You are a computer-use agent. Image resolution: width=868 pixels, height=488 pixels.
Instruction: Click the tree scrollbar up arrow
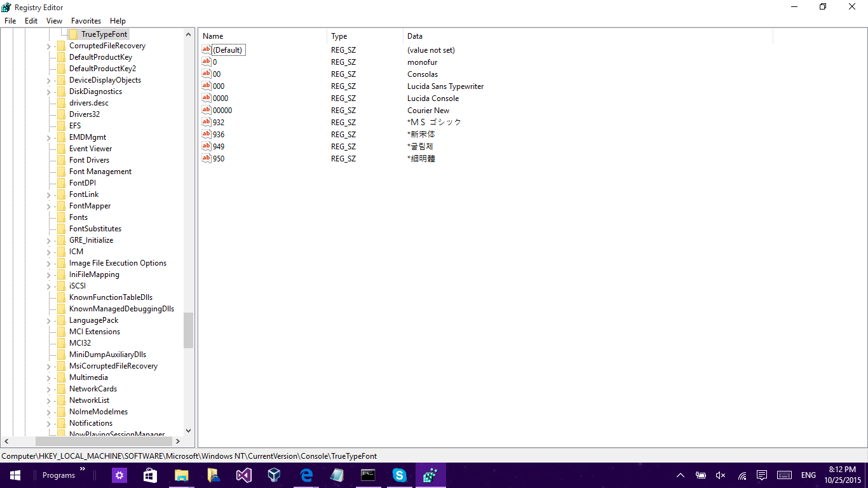(x=188, y=34)
